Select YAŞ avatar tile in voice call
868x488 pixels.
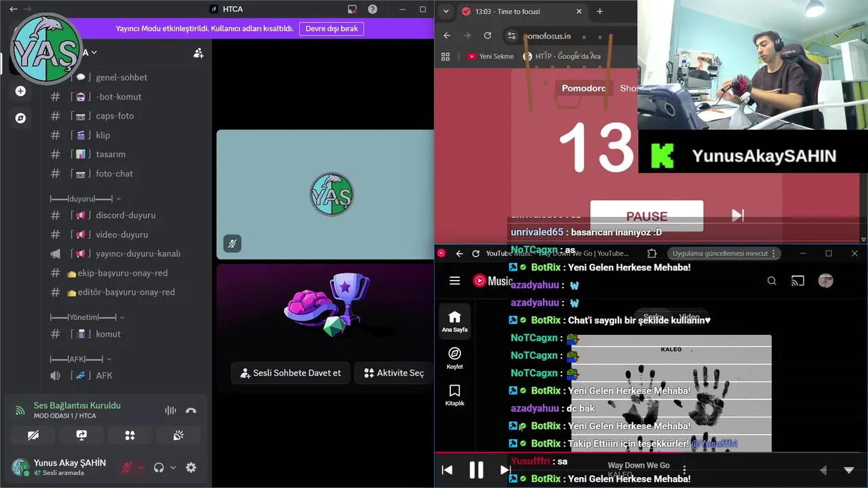pyautogui.click(x=332, y=195)
